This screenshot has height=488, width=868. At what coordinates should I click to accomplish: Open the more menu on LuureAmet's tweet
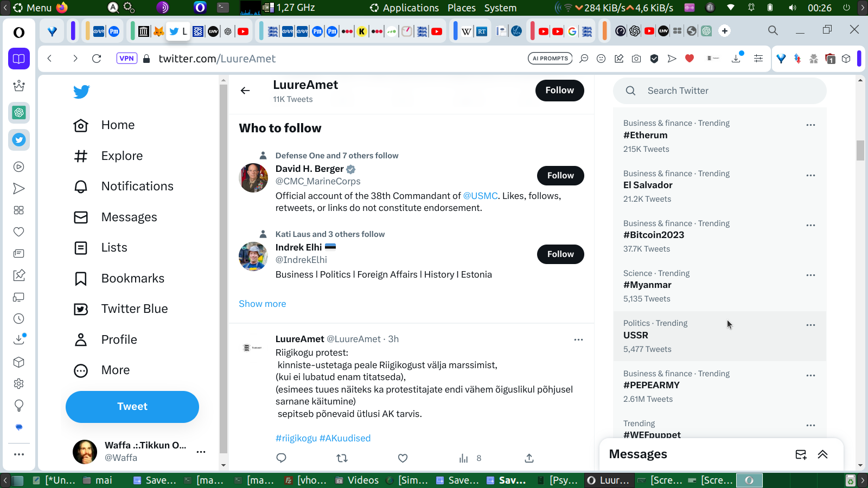click(578, 339)
